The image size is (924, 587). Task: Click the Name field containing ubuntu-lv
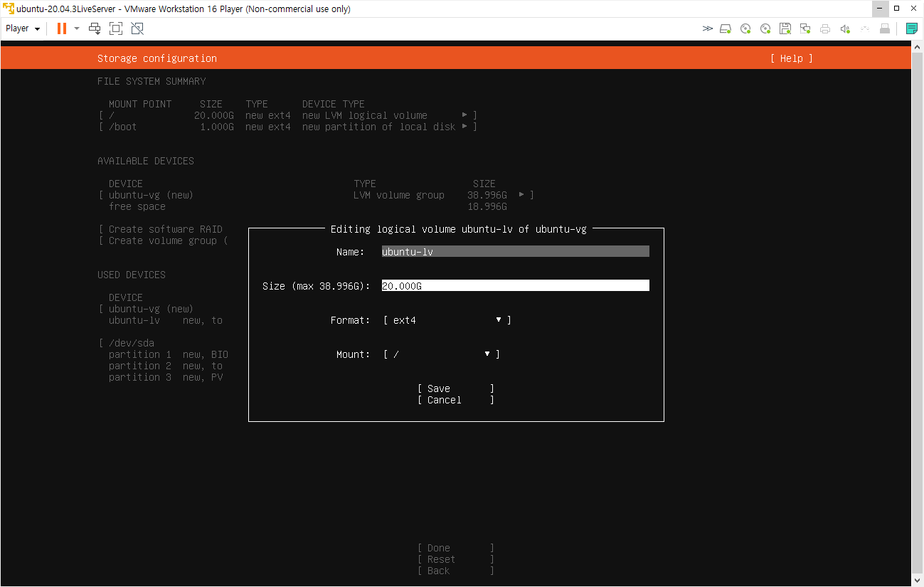pyautogui.click(x=515, y=251)
